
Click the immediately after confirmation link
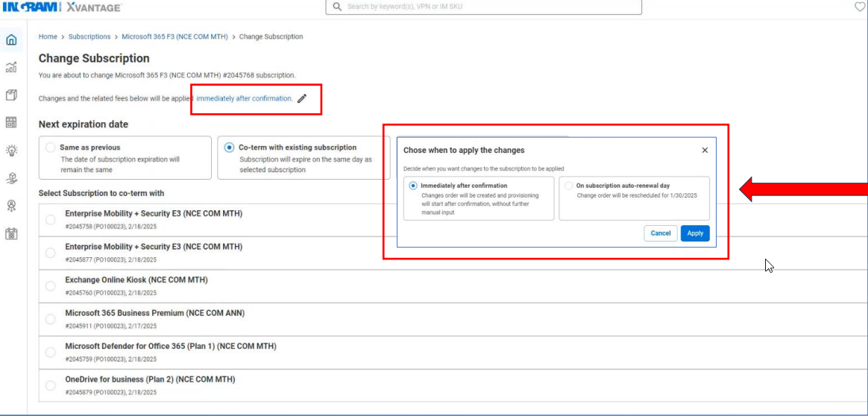point(245,98)
